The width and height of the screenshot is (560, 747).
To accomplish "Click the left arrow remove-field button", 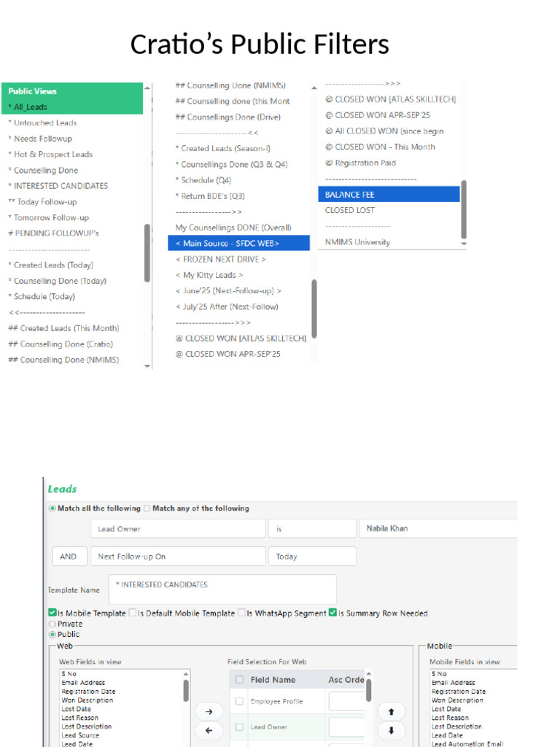I will [x=209, y=730].
